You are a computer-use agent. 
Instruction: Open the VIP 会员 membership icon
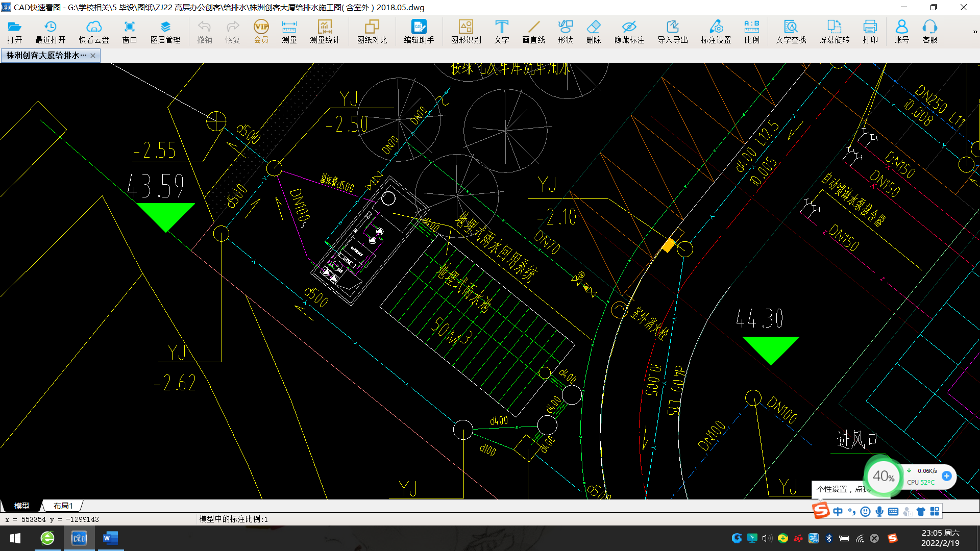point(261,32)
